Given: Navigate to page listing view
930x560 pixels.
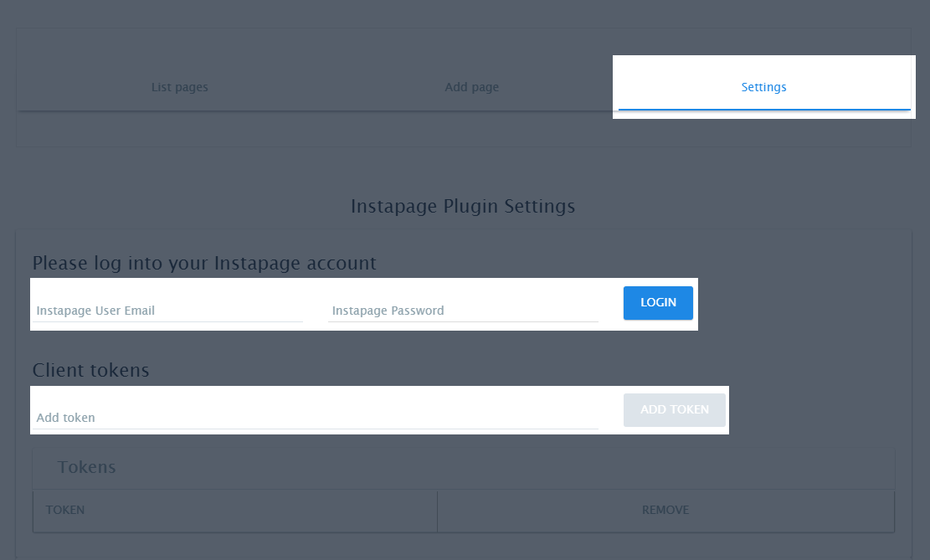Looking at the screenshot, I should click(179, 86).
